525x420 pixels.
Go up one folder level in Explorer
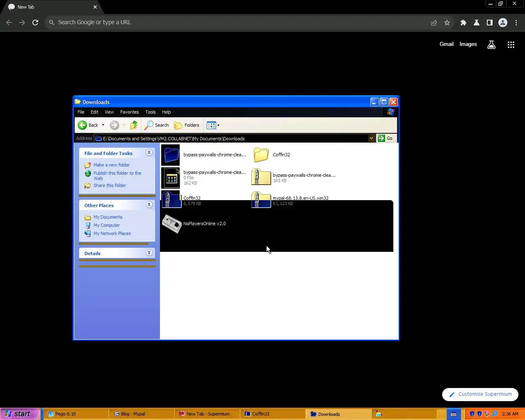[134, 125]
